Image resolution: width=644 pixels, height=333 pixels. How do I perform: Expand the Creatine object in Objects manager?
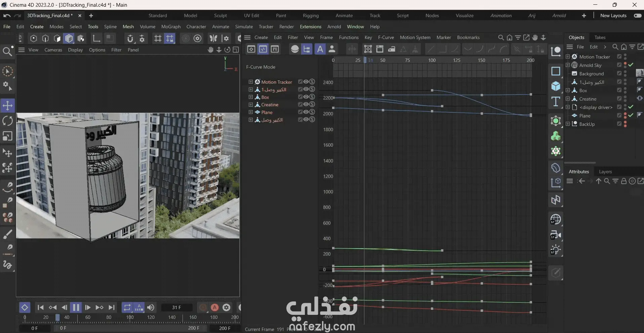coord(568,99)
